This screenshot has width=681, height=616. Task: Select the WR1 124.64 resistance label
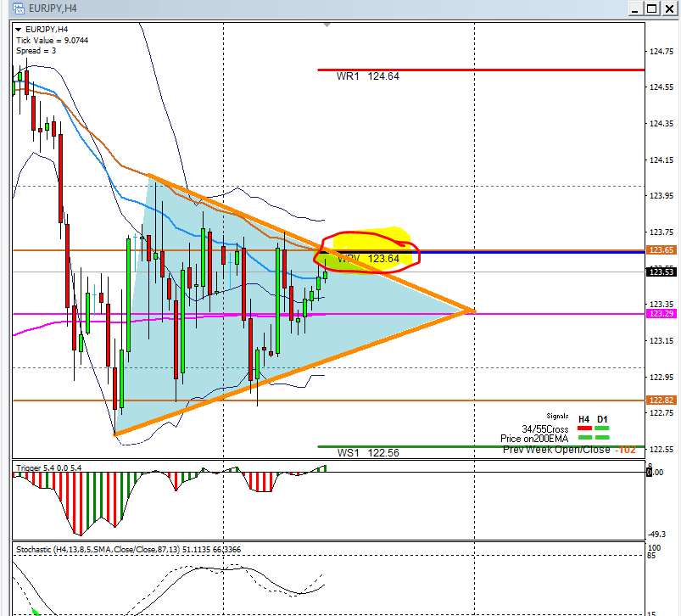[367, 76]
